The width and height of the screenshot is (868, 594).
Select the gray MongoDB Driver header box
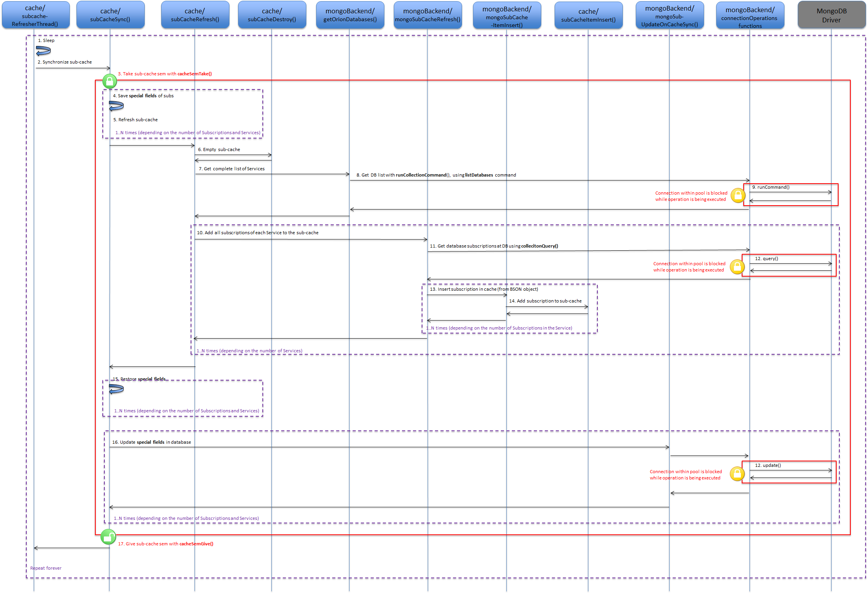tap(832, 15)
